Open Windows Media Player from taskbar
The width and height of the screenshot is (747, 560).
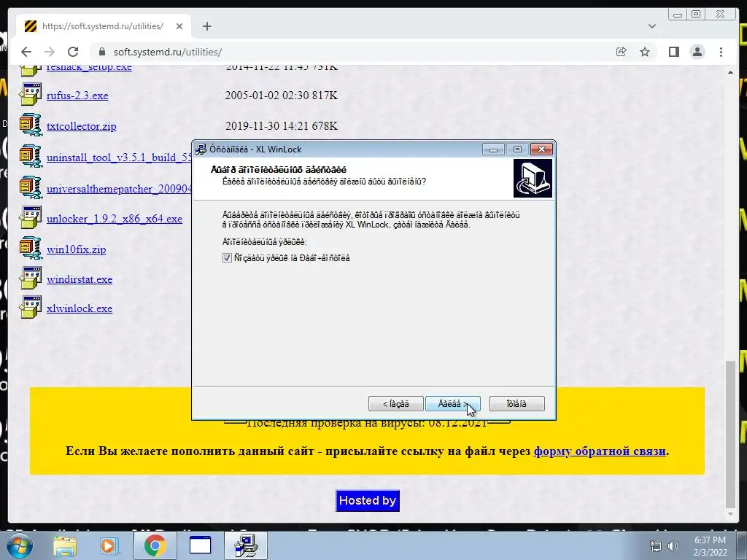(109, 545)
